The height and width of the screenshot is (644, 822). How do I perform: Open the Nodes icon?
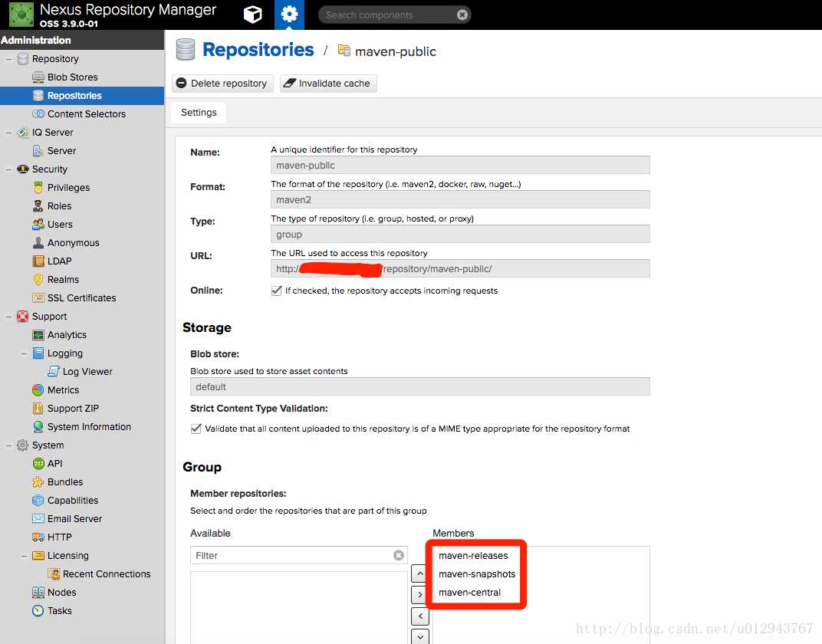[38, 592]
